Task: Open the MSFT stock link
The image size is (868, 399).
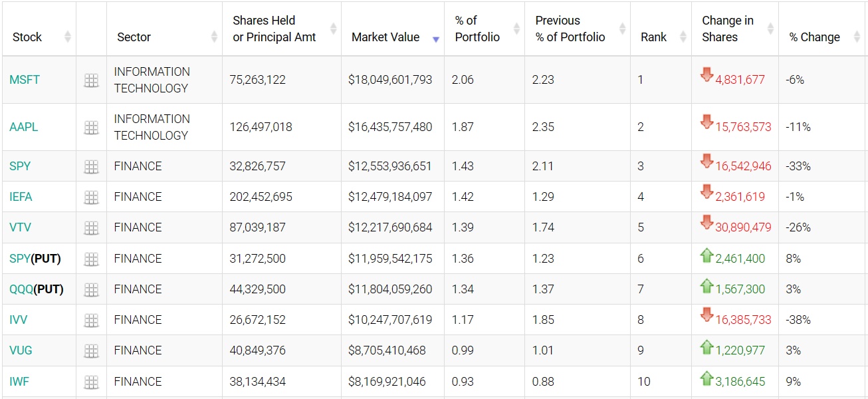Action: pos(25,80)
